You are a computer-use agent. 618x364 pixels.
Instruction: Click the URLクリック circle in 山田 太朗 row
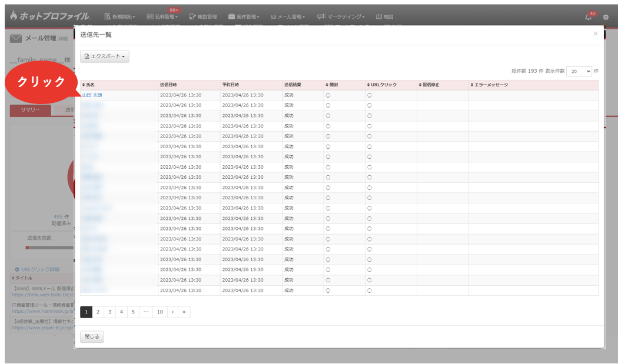pos(369,95)
